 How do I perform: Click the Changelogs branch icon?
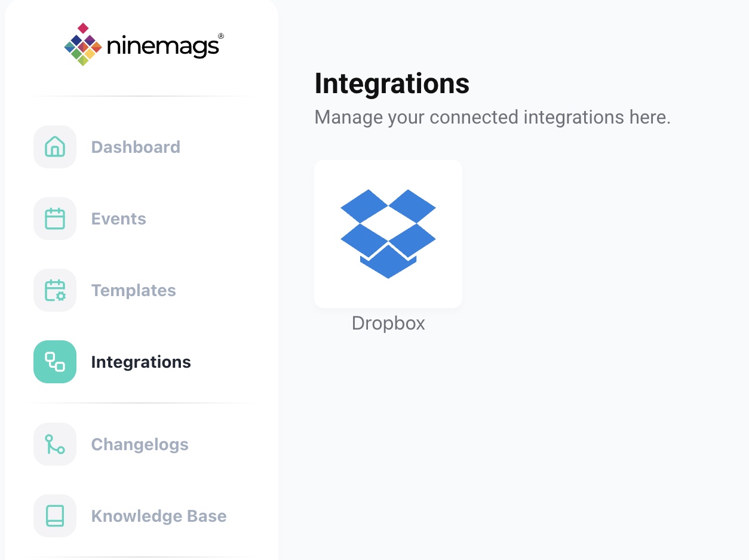point(55,444)
